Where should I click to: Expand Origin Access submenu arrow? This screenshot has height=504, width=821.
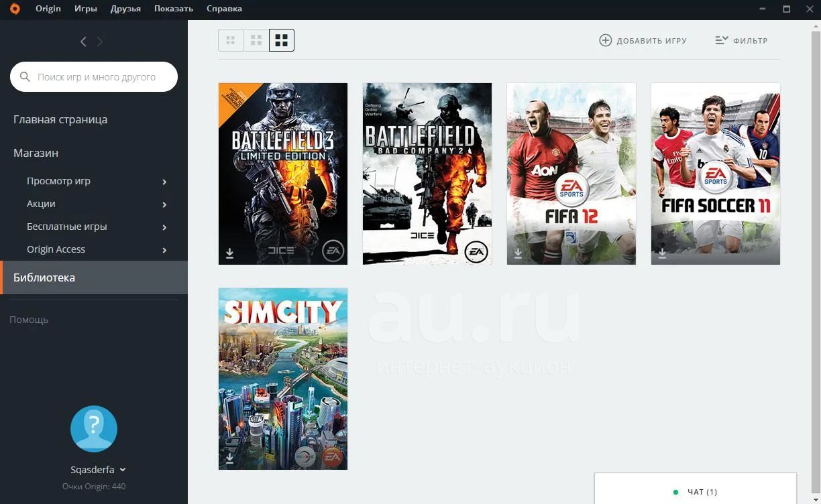[x=164, y=250]
